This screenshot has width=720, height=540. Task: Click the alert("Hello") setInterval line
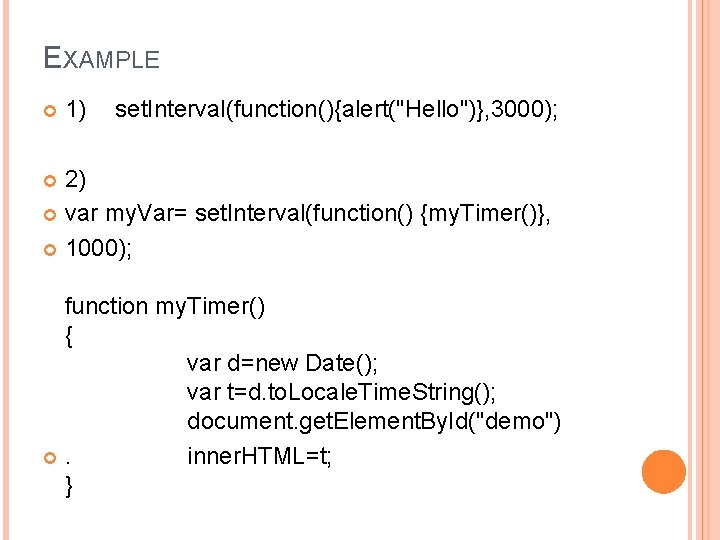pyautogui.click(x=336, y=109)
